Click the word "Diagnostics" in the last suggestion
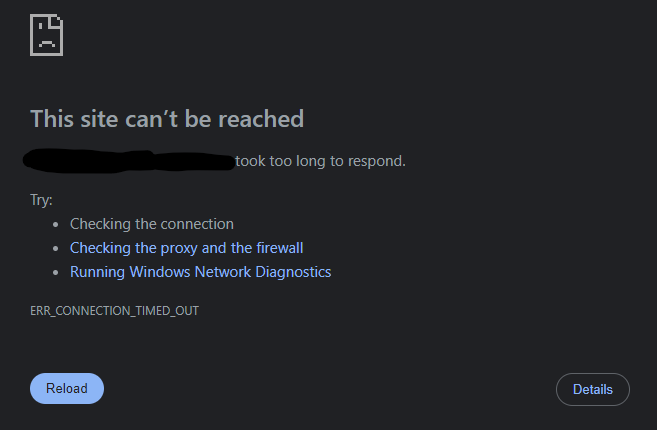 (x=292, y=272)
